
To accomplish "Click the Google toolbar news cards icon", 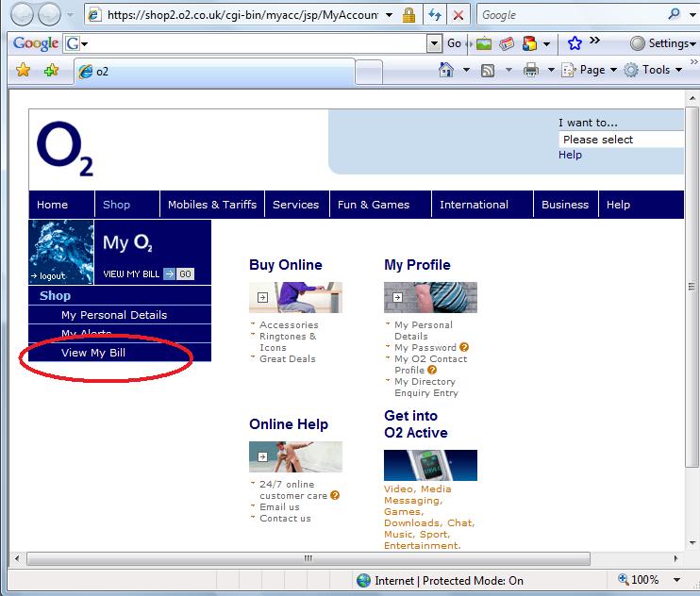I will tap(507, 43).
